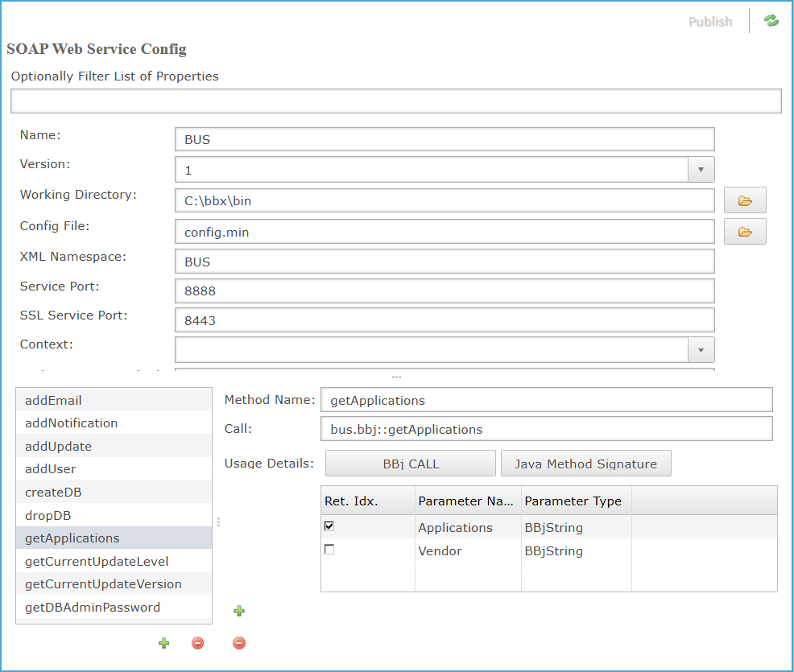The height and width of the screenshot is (672, 794).
Task: Remove parameter using rightmost red minus
Action: tap(239, 643)
